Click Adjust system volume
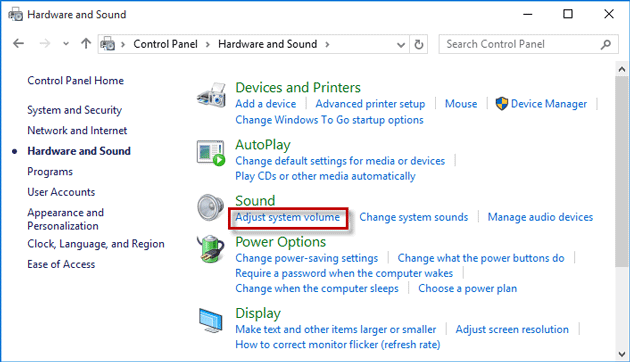 point(288,217)
